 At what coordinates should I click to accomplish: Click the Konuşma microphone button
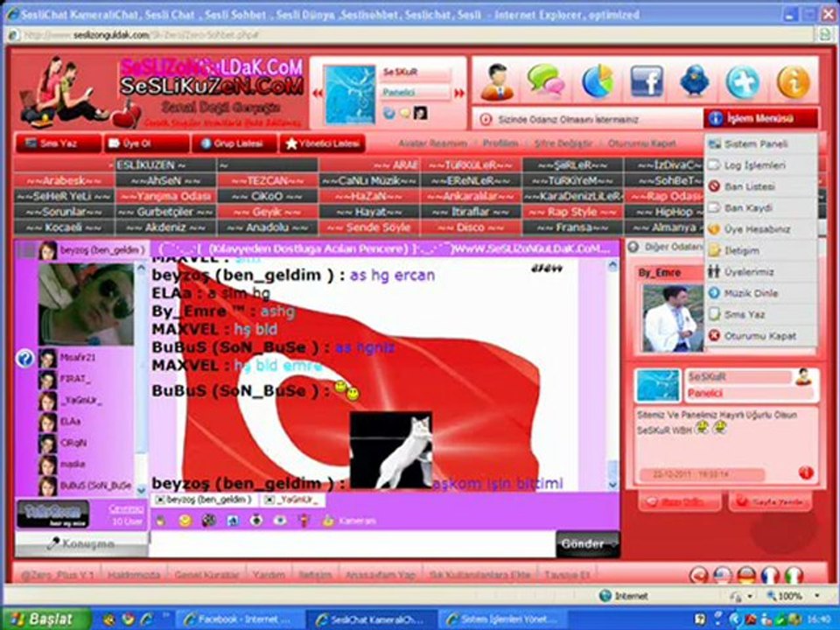[81, 543]
